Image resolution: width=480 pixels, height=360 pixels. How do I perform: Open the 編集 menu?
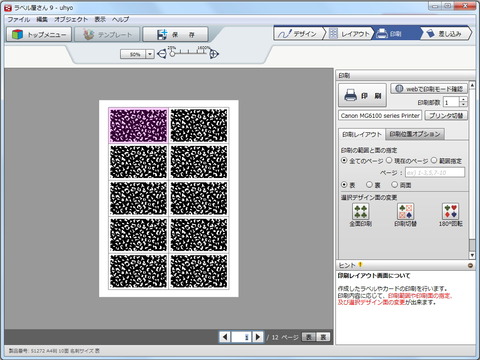click(42, 19)
